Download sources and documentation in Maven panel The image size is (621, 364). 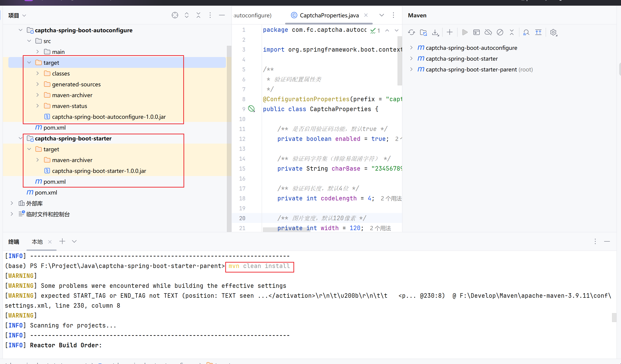435,32
